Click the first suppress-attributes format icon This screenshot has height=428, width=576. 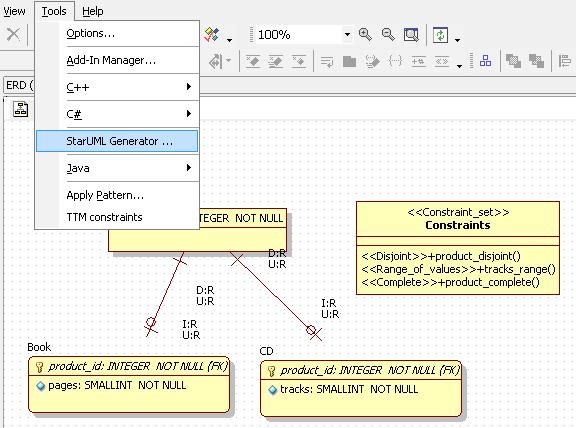pos(253,61)
